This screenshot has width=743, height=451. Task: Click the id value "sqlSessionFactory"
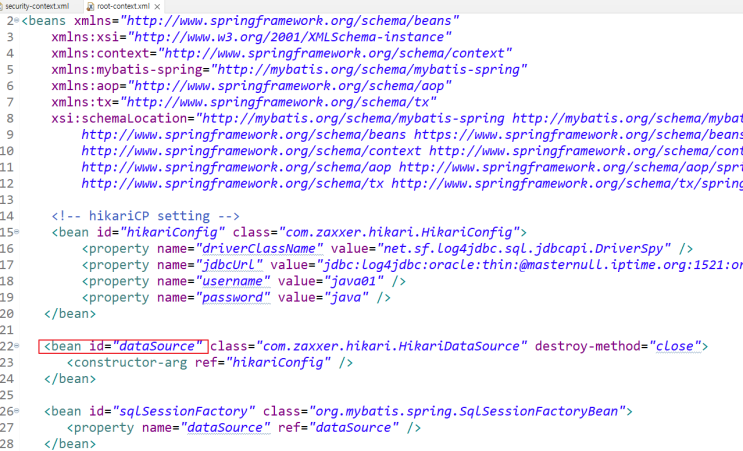pyautogui.click(x=183, y=411)
